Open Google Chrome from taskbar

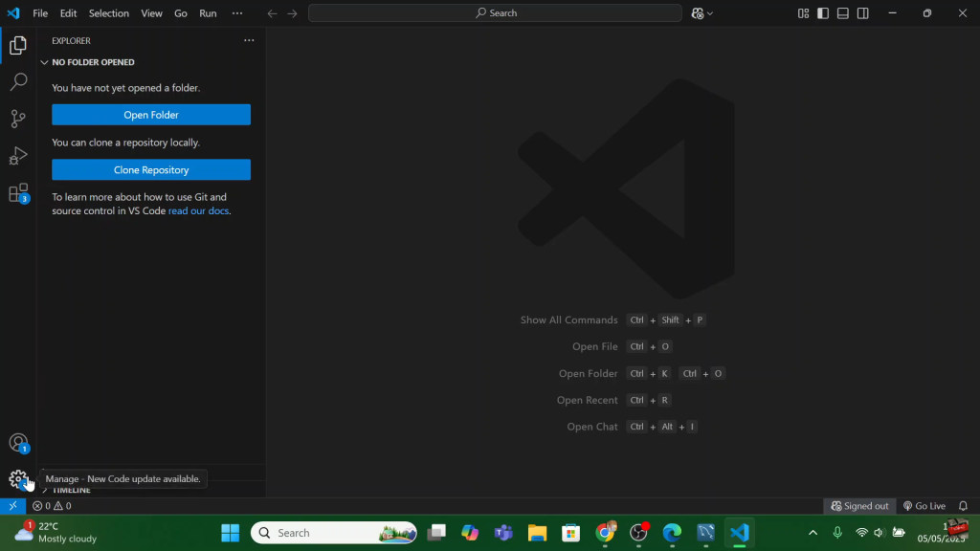[605, 533]
